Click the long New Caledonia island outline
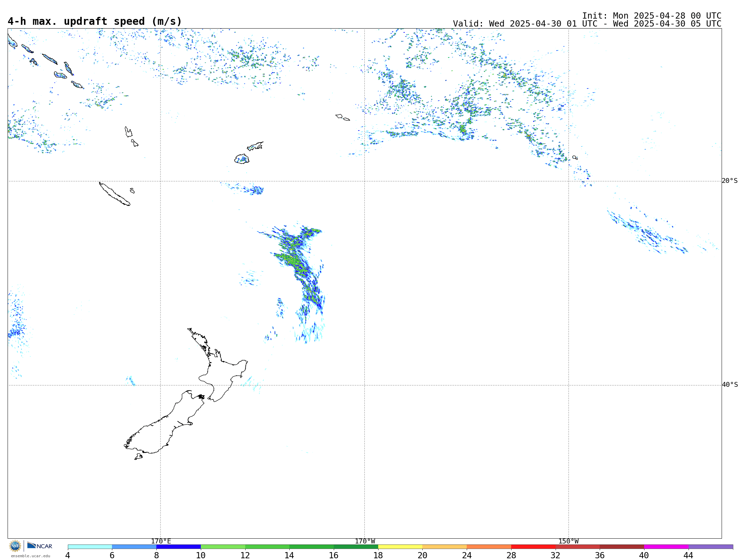The image size is (744, 560). (115, 194)
